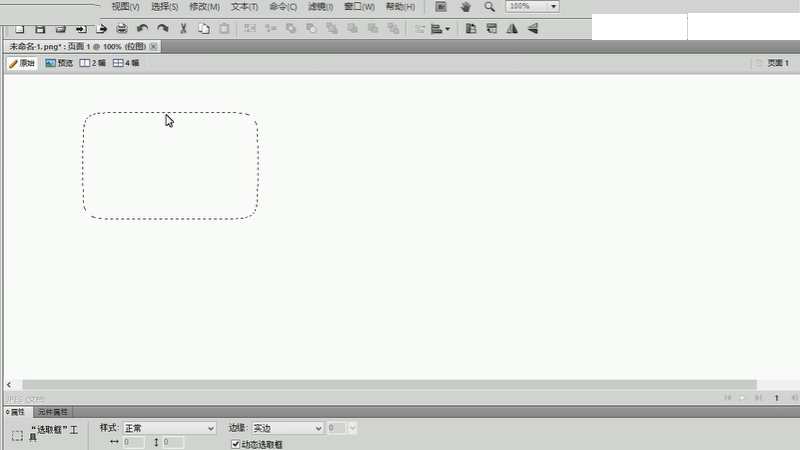800x450 pixels.
Task: Undo the last action
Action: 142,29
